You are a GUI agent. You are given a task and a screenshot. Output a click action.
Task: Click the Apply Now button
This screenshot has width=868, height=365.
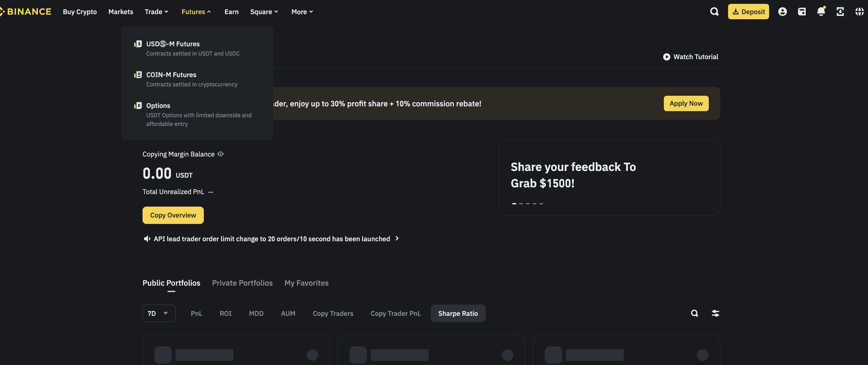(x=686, y=103)
